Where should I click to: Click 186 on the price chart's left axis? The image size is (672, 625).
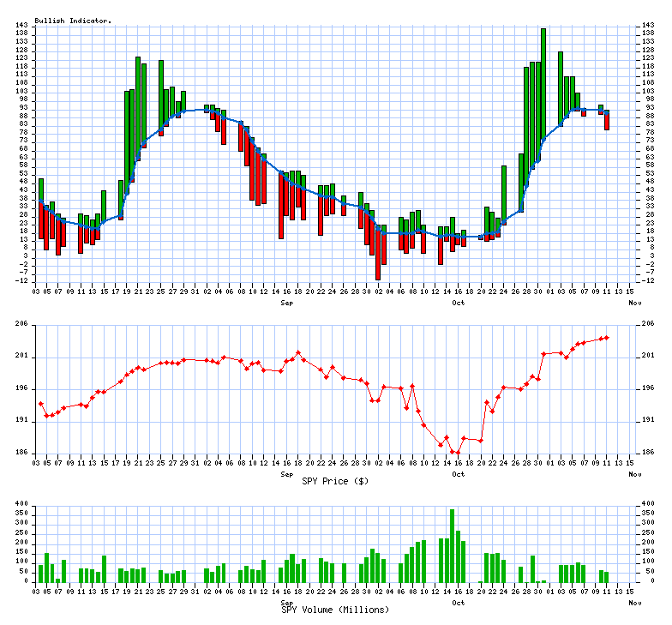point(19,454)
